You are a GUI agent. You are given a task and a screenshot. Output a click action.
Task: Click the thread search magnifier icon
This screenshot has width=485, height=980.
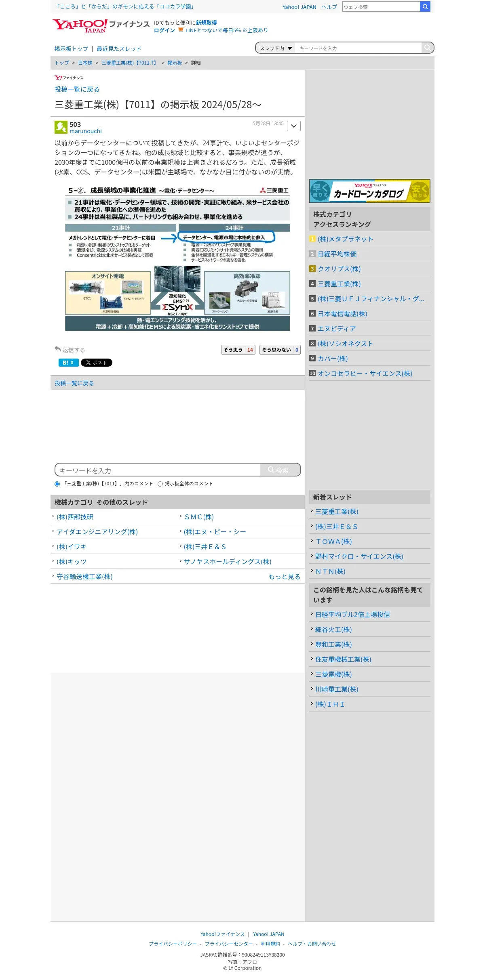tap(427, 48)
